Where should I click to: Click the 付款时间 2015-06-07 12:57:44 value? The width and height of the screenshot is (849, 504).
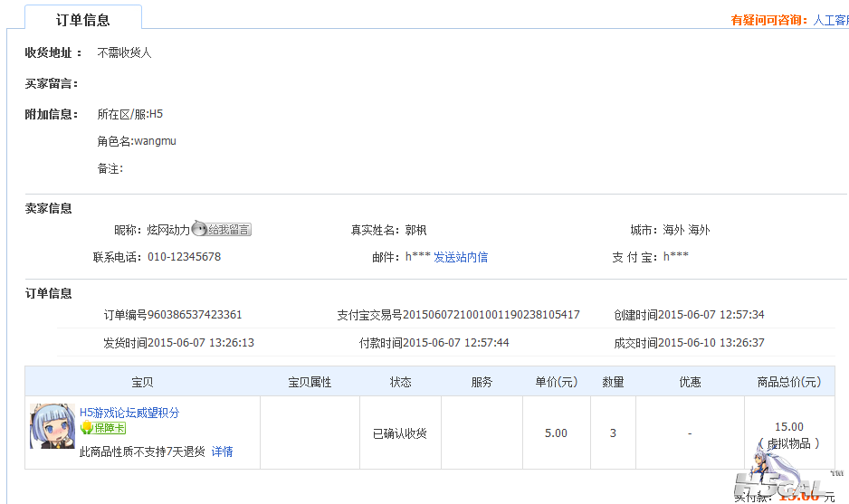click(456, 343)
